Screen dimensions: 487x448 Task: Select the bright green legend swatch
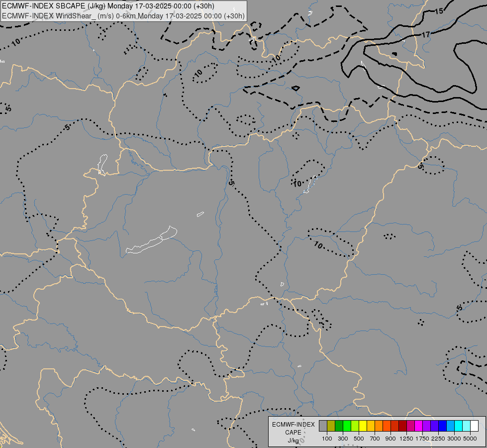pos(347,426)
